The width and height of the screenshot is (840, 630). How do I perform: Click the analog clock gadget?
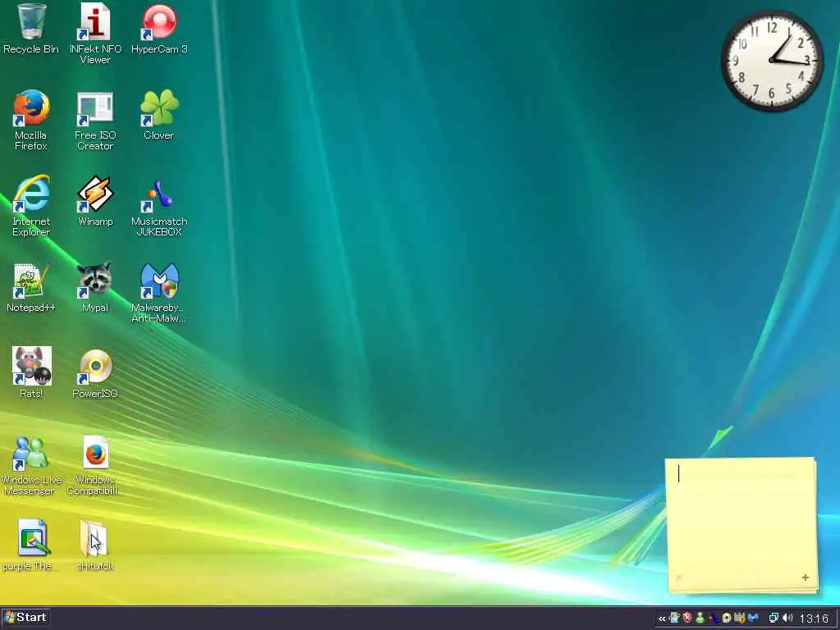coord(772,61)
